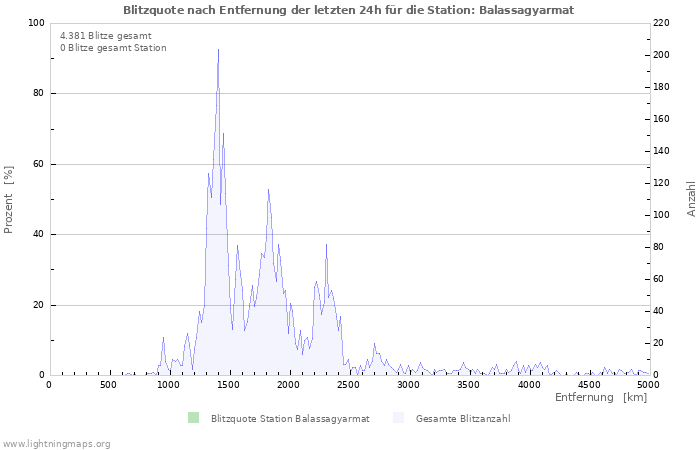Click the peak near 2300 km
Screen dimensions: 700x450
click(x=326, y=245)
